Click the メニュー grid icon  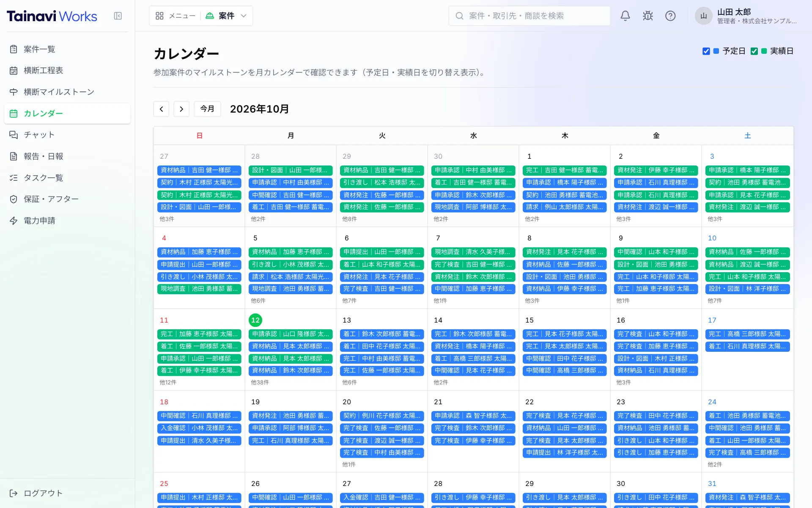(x=159, y=16)
